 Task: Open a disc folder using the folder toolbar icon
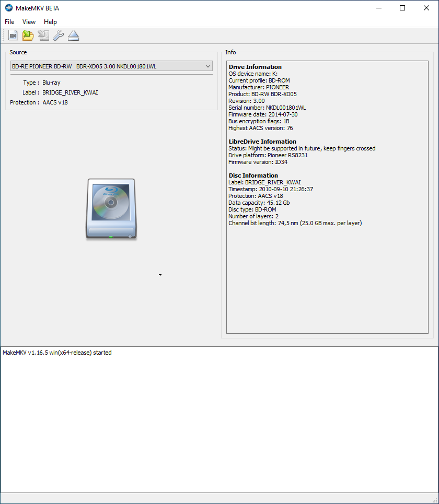[28, 35]
